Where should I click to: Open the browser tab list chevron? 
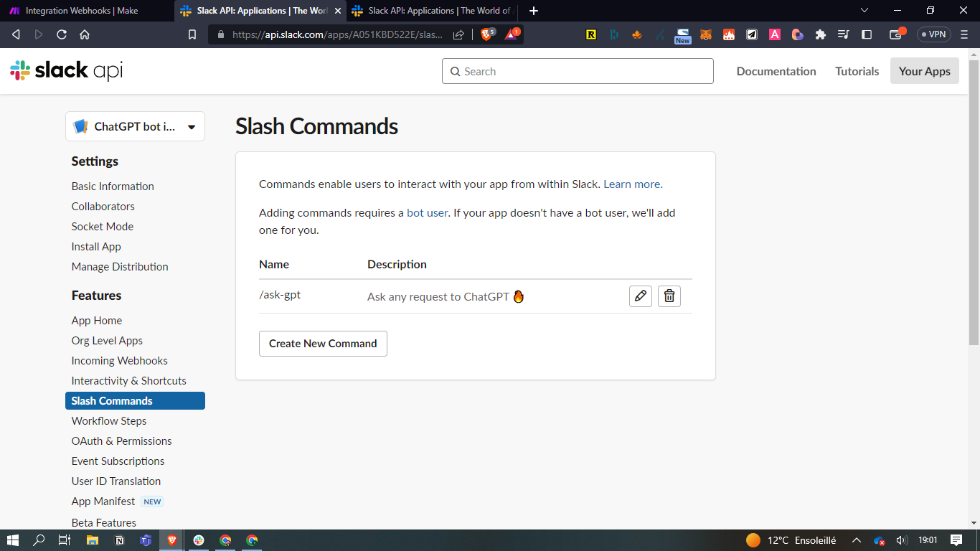864,11
